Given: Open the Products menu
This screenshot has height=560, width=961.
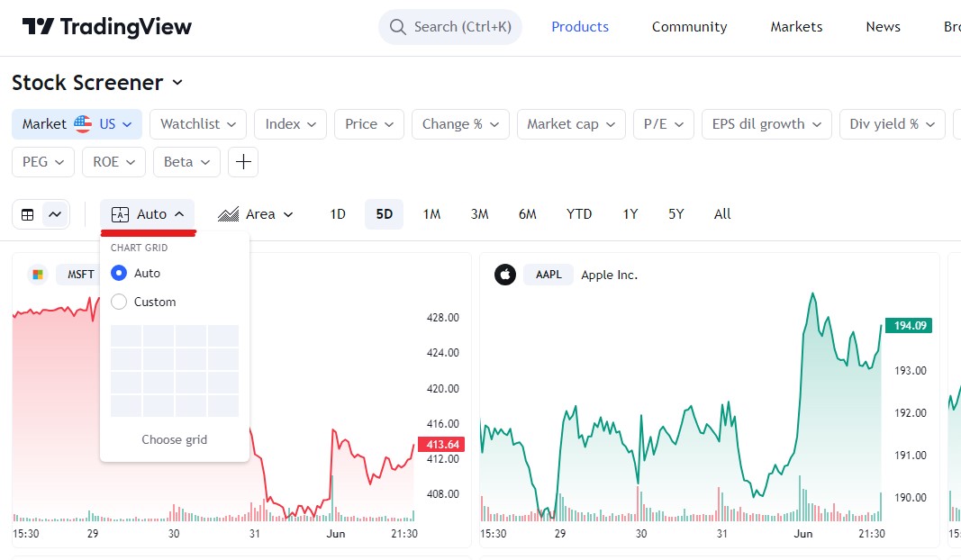Looking at the screenshot, I should click(x=579, y=27).
